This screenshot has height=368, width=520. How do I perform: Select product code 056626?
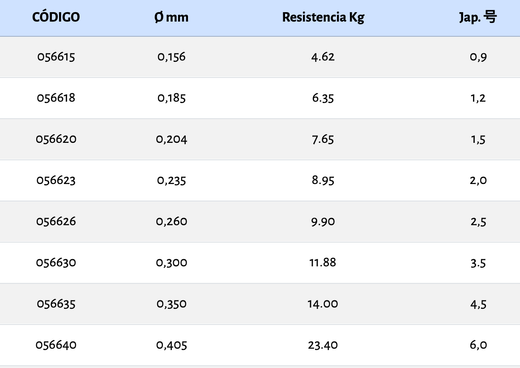(x=56, y=221)
